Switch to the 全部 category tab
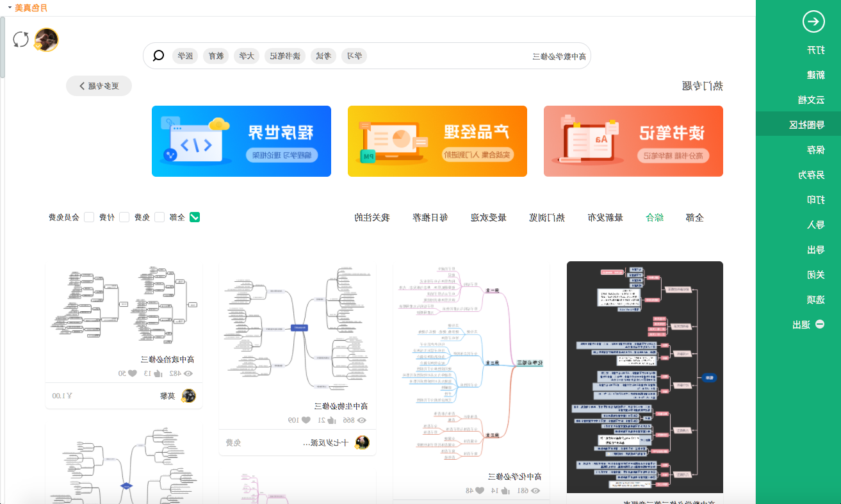The width and height of the screenshot is (841, 504). click(x=694, y=218)
